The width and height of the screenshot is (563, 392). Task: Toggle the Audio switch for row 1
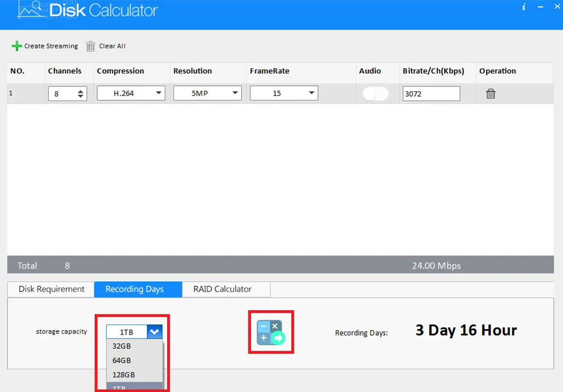coord(375,94)
